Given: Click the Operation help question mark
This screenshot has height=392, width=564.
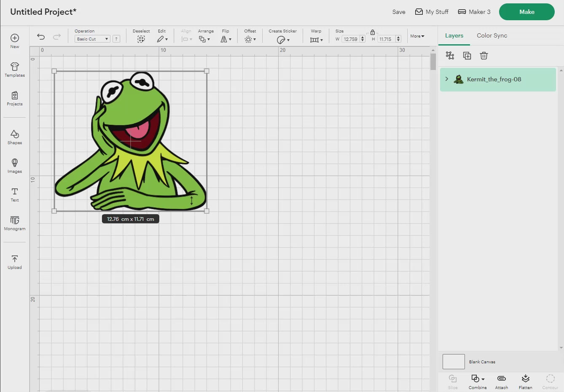Looking at the screenshot, I should pos(116,39).
